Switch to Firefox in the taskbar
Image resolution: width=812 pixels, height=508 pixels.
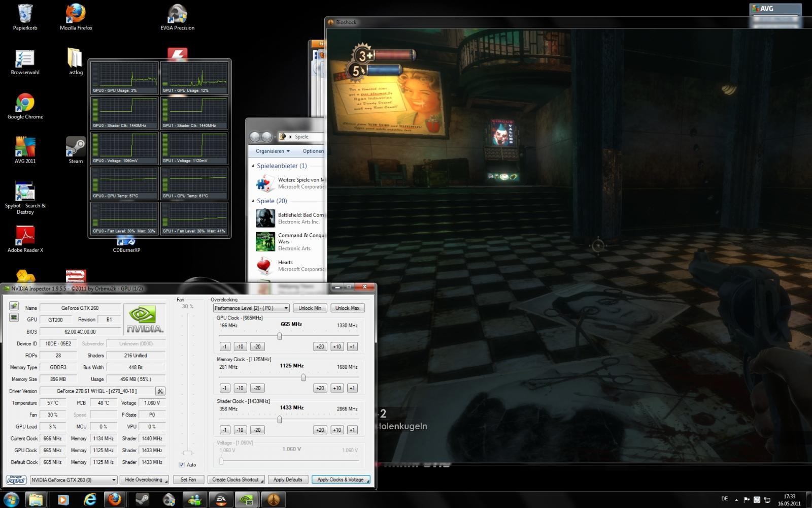click(115, 499)
